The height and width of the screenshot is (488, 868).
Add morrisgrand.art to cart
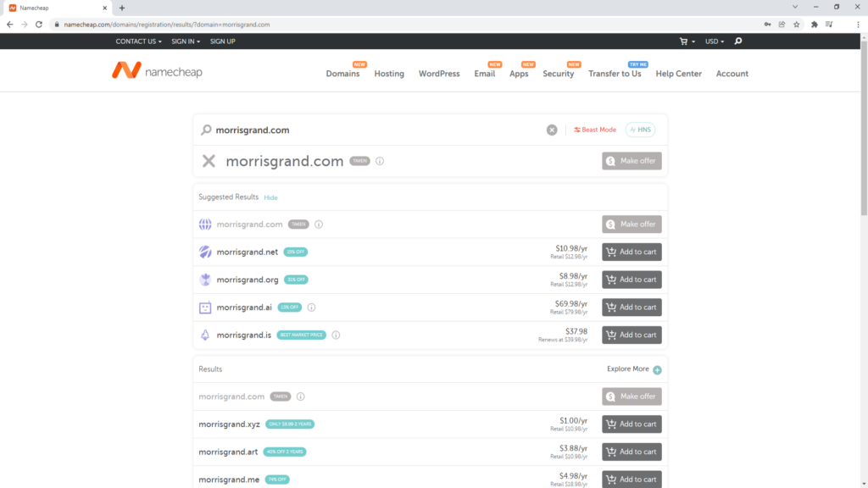(632, 452)
